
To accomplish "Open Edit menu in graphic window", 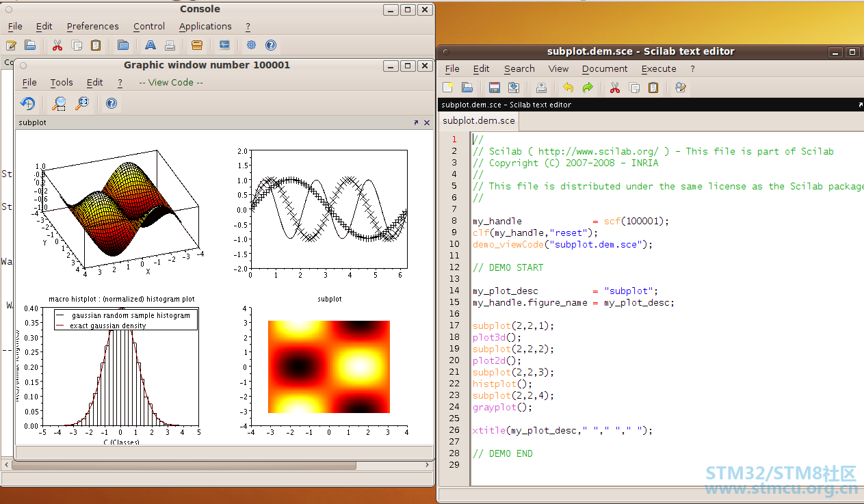I will click(x=95, y=82).
